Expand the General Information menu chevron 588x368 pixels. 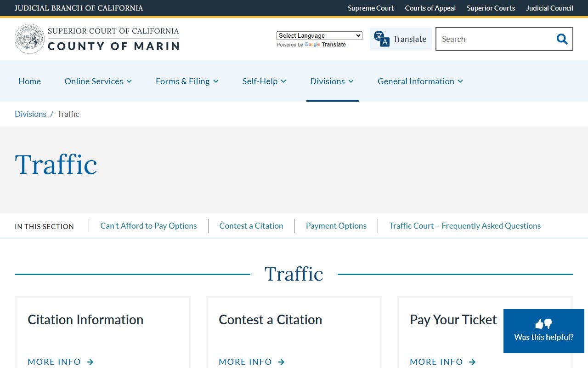(x=460, y=81)
